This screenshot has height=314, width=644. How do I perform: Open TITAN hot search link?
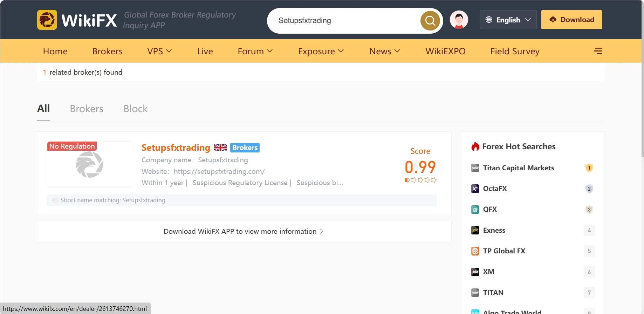pyautogui.click(x=493, y=293)
